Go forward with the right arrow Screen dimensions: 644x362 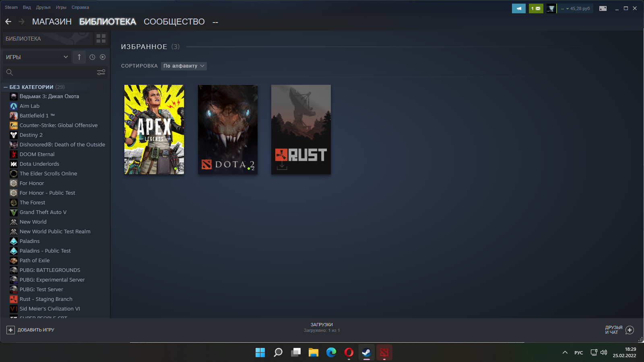pos(22,22)
